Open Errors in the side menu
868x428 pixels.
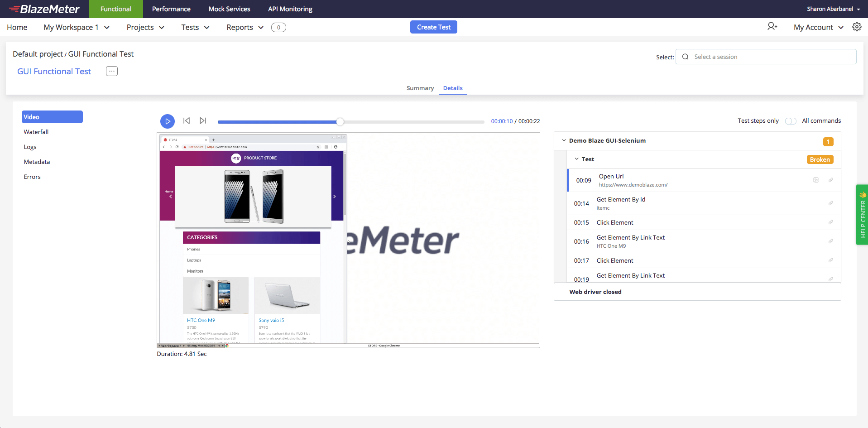click(32, 177)
